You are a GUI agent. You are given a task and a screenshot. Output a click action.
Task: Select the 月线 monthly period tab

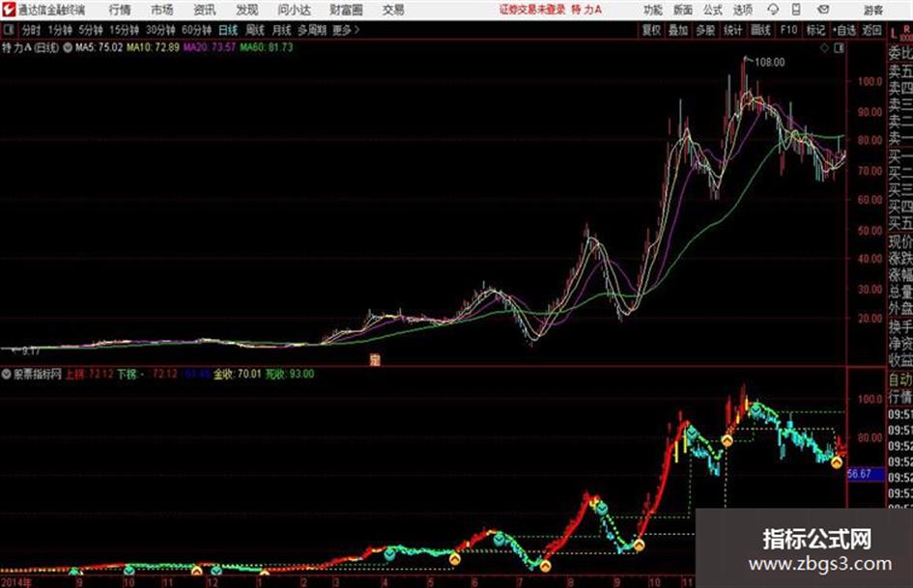pos(282,30)
